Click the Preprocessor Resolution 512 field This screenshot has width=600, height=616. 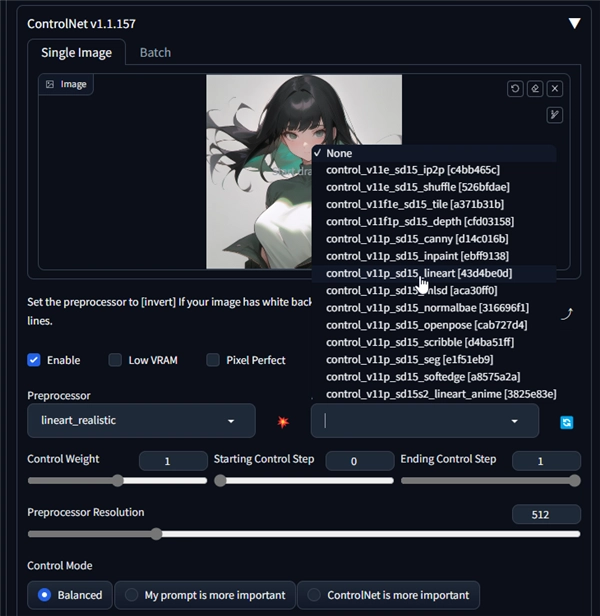pyautogui.click(x=546, y=514)
